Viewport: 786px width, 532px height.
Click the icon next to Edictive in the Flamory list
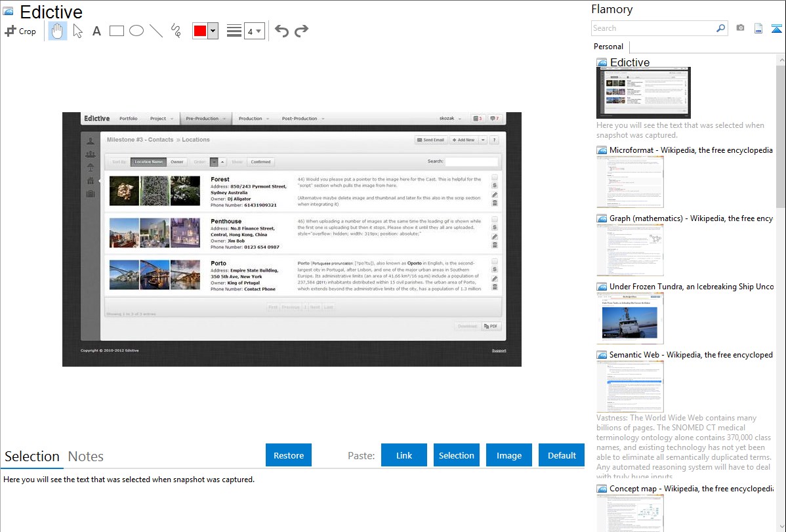tap(602, 63)
